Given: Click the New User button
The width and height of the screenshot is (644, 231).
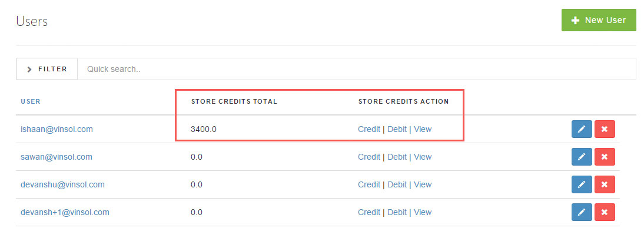Looking at the screenshot, I should click(599, 20).
